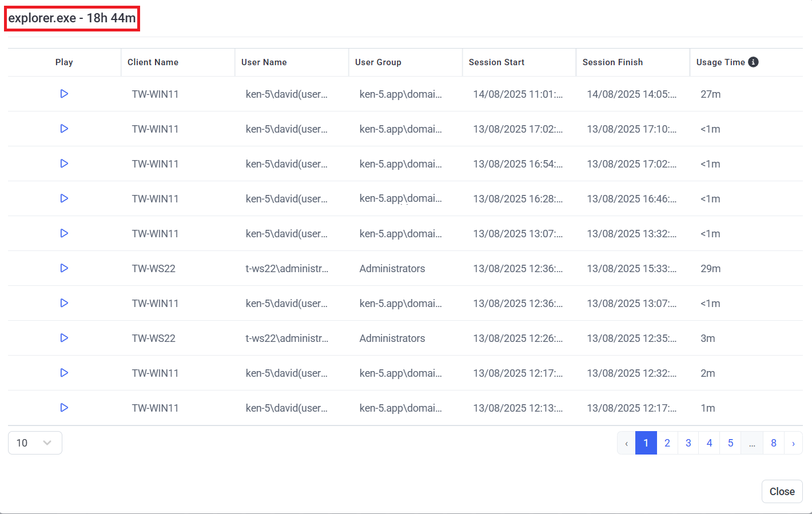Click the pagination ellipsis to skip pages
812x514 pixels.
pyautogui.click(x=752, y=443)
